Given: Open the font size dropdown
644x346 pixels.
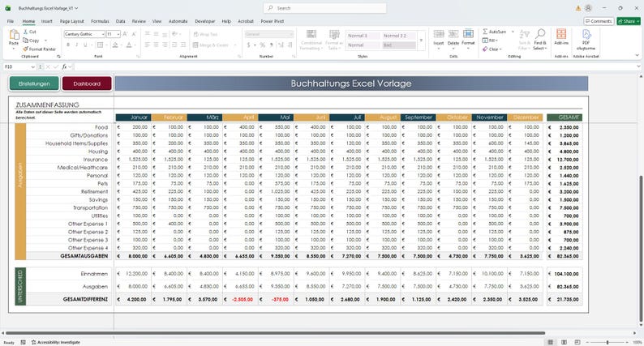Looking at the screenshot, I should (118, 34).
